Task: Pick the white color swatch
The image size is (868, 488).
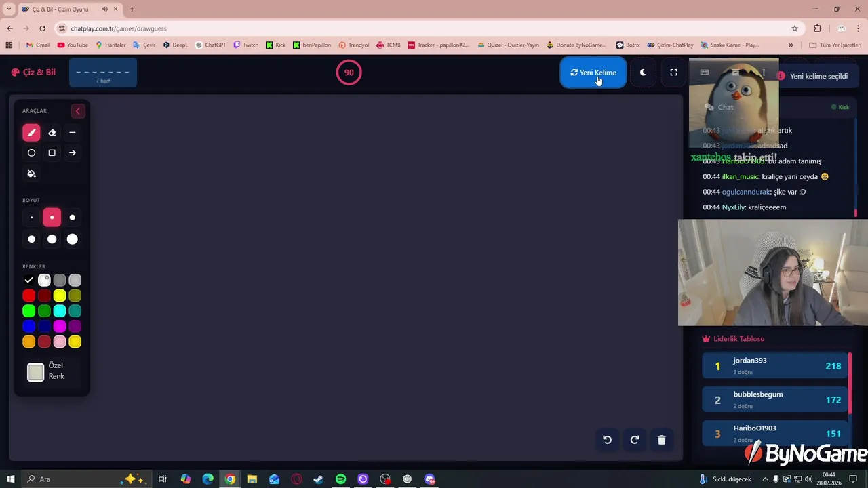Action: (44, 280)
